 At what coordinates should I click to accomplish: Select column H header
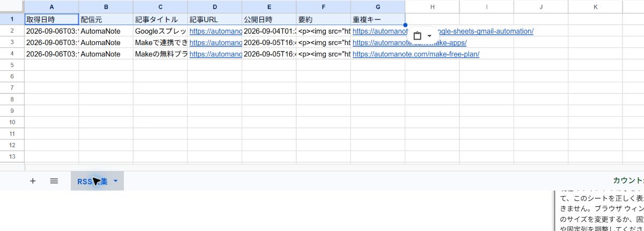point(432,7)
